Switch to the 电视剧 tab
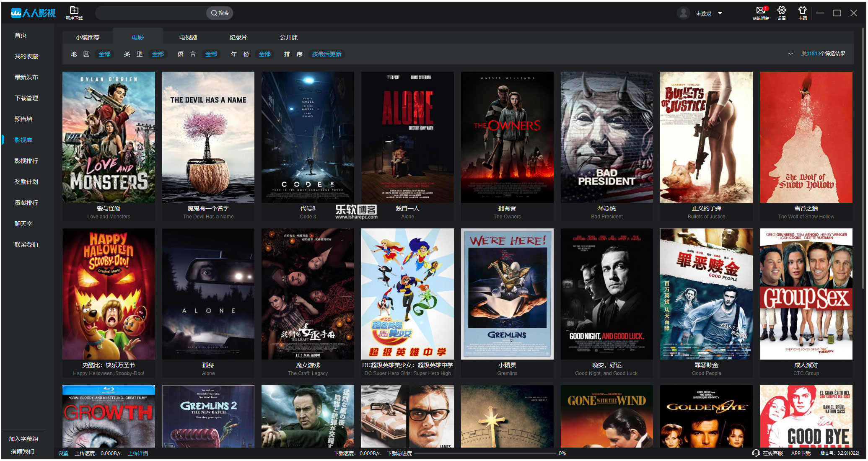 click(x=188, y=37)
